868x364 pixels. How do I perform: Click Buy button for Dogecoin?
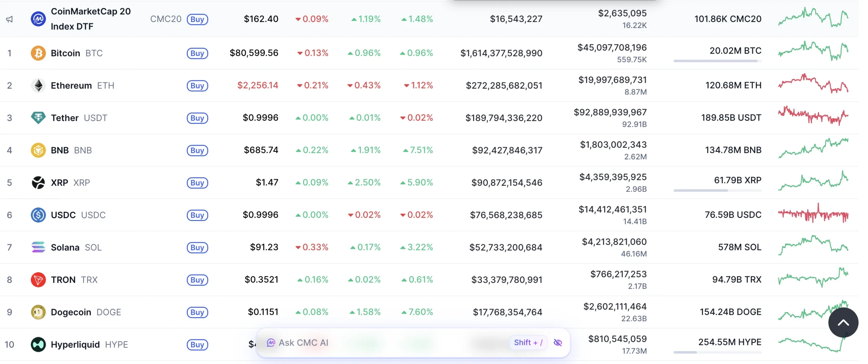197,312
